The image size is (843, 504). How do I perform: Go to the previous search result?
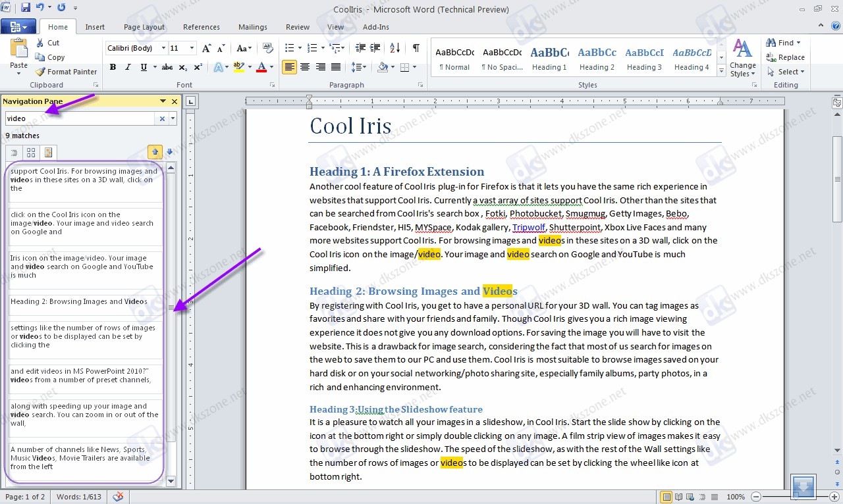pos(155,152)
